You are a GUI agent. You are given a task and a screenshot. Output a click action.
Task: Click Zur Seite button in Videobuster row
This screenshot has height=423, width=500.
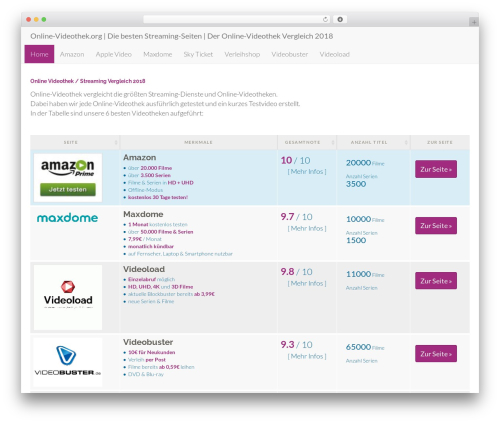[436, 354]
